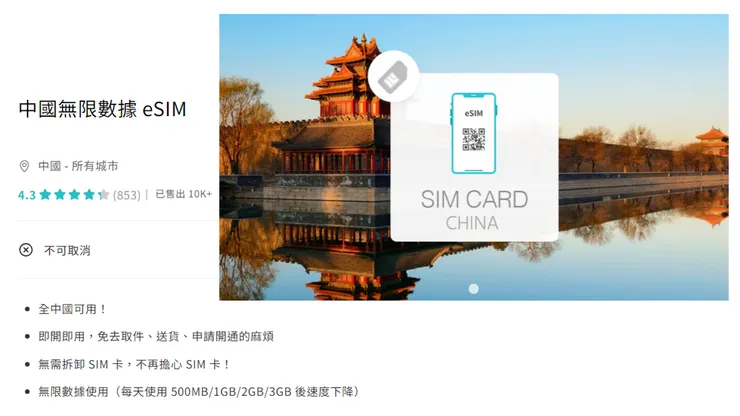The width and height of the screenshot is (740, 416).
Task: Open the (853) reviews count
Action: click(126, 195)
